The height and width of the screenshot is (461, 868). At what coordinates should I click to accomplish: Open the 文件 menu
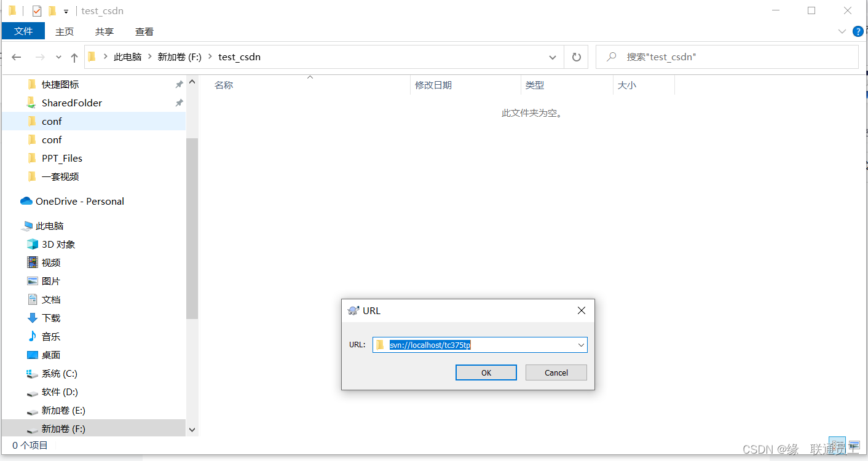[x=23, y=31]
